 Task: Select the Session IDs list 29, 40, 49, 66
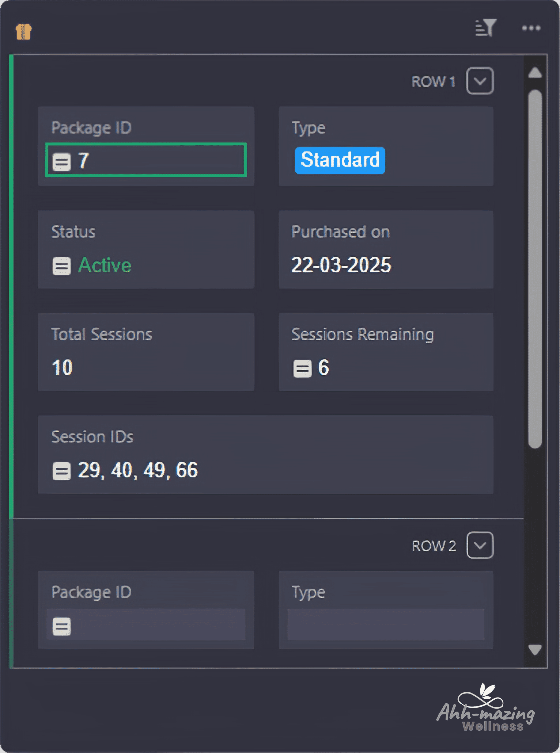[x=138, y=470]
